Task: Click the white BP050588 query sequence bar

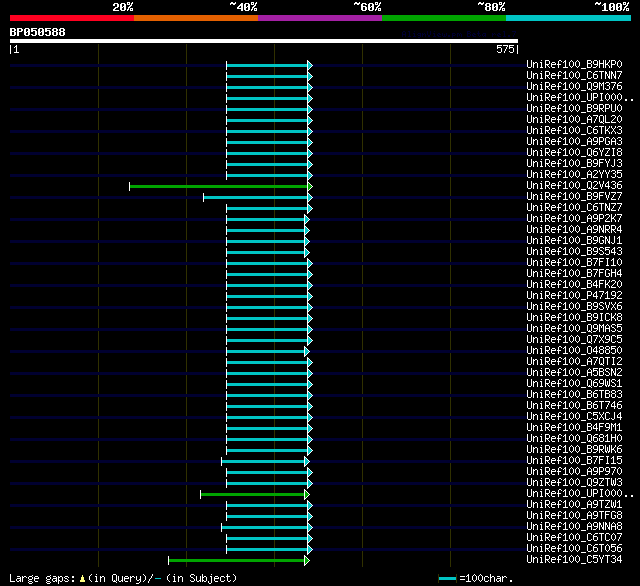Action: [264, 41]
